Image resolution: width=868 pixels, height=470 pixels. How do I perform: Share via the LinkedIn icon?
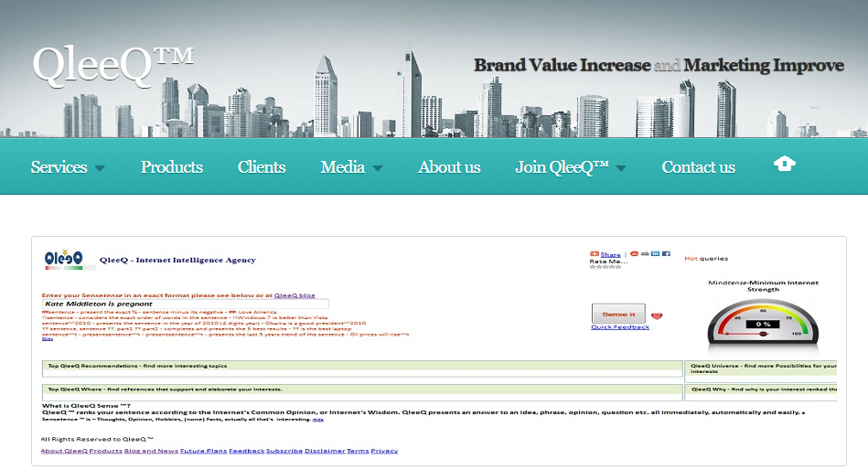(656, 253)
